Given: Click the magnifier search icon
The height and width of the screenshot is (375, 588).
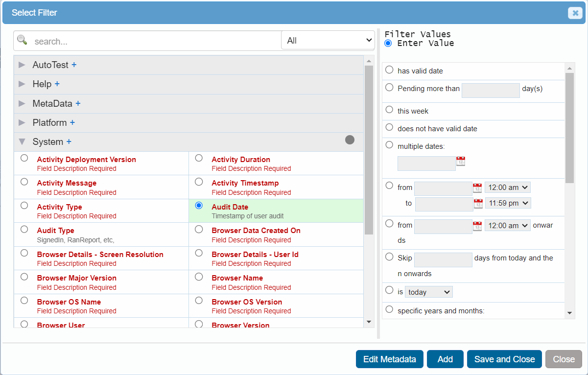Looking at the screenshot, I should [22, 40].
